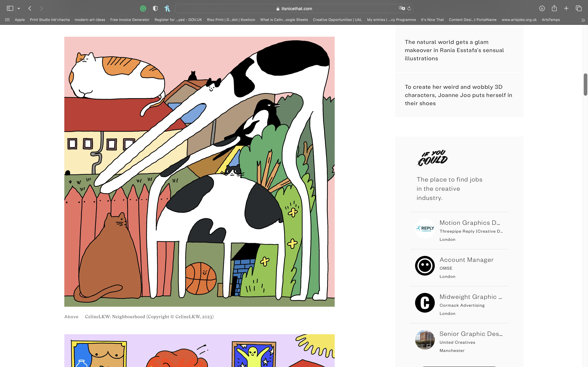The image size is (588, 367).
Task: Reload the page with the refresh icon
Action: [409, 9]
